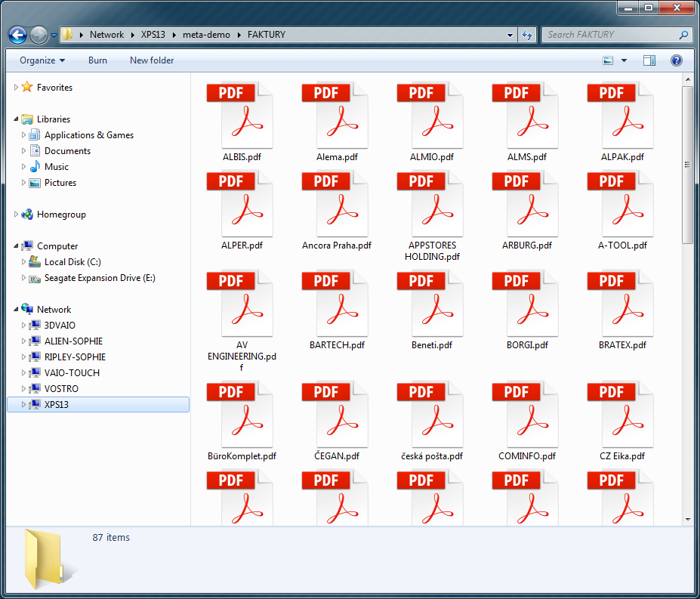Open the Organize menu
700x599 pixels.
click(42, 60)
